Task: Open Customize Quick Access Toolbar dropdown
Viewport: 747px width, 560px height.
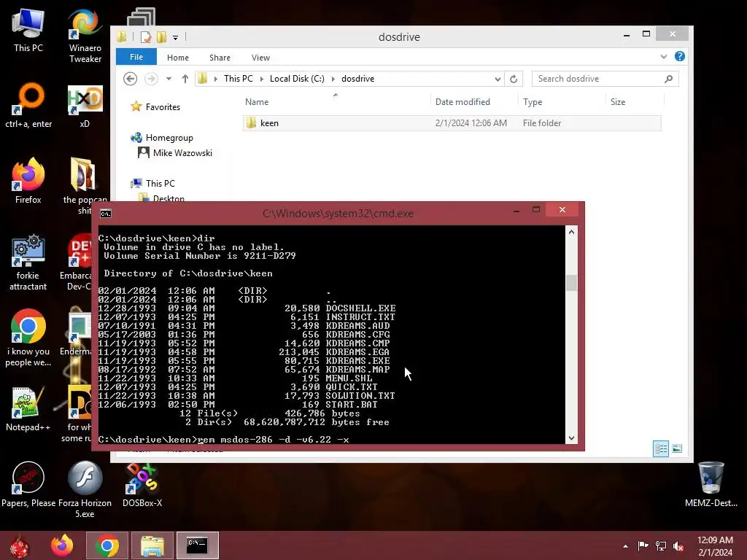Action: point(175,37)
